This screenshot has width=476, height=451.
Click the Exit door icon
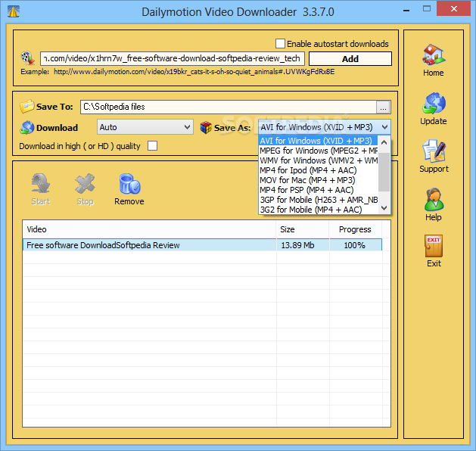pos(434,246)
